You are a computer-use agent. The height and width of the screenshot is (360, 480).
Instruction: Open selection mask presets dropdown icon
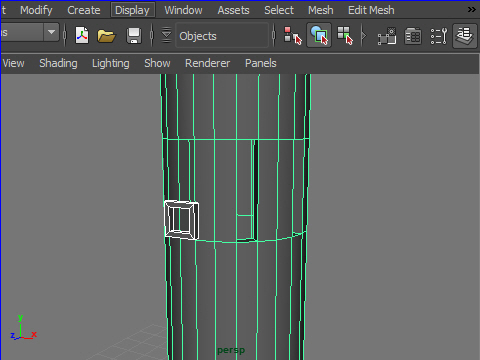point(166,35)
